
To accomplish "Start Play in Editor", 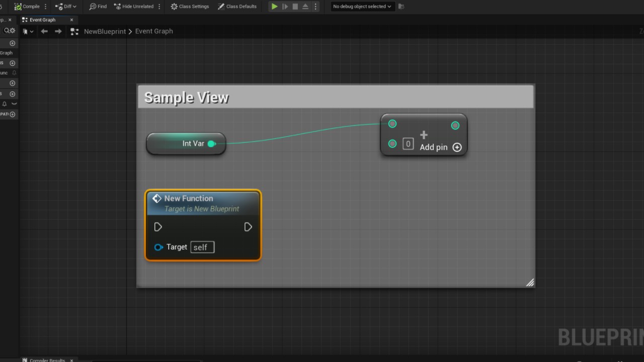I will (x=274, y=7).
